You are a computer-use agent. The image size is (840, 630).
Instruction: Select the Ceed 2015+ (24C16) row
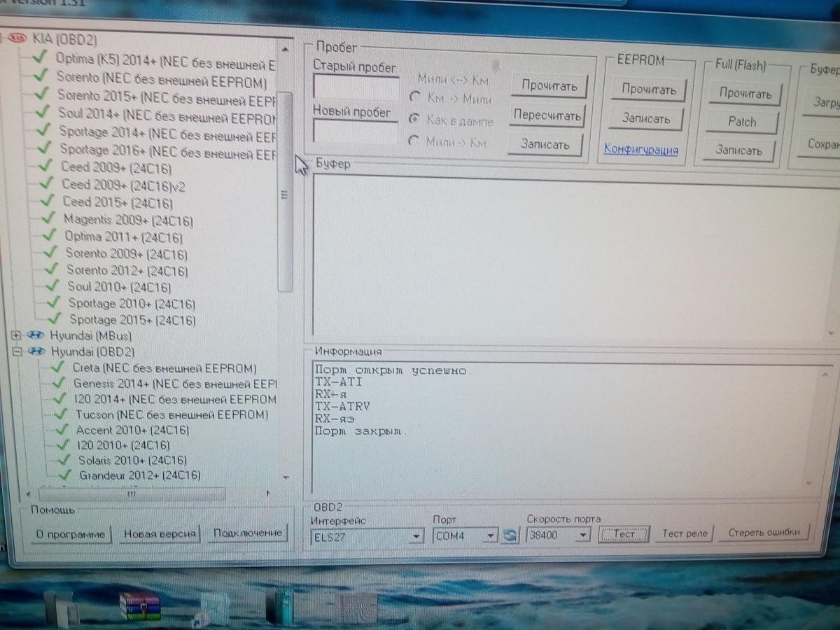pyautogui.click(x=118, y=203)
